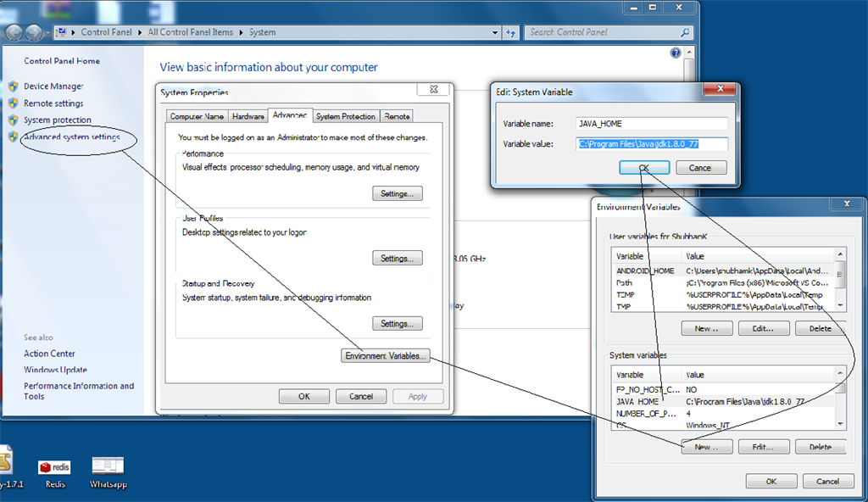Open Device Manager link

click(x=53, y=86)
